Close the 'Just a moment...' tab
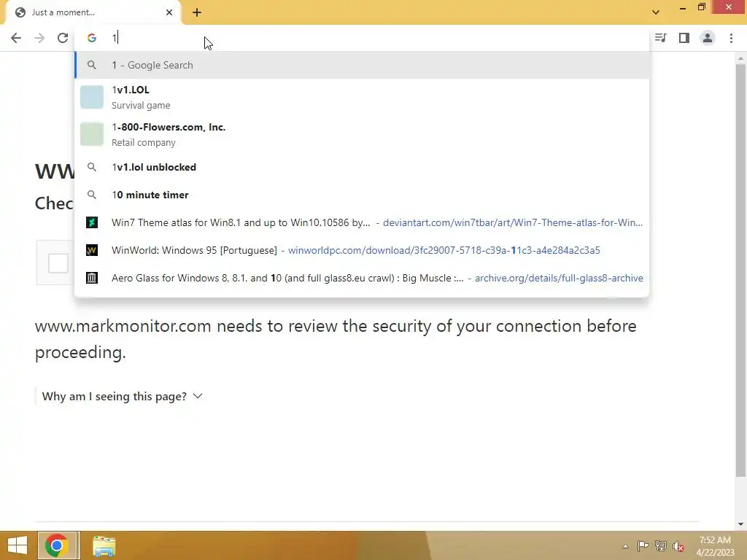 (169, 12)
